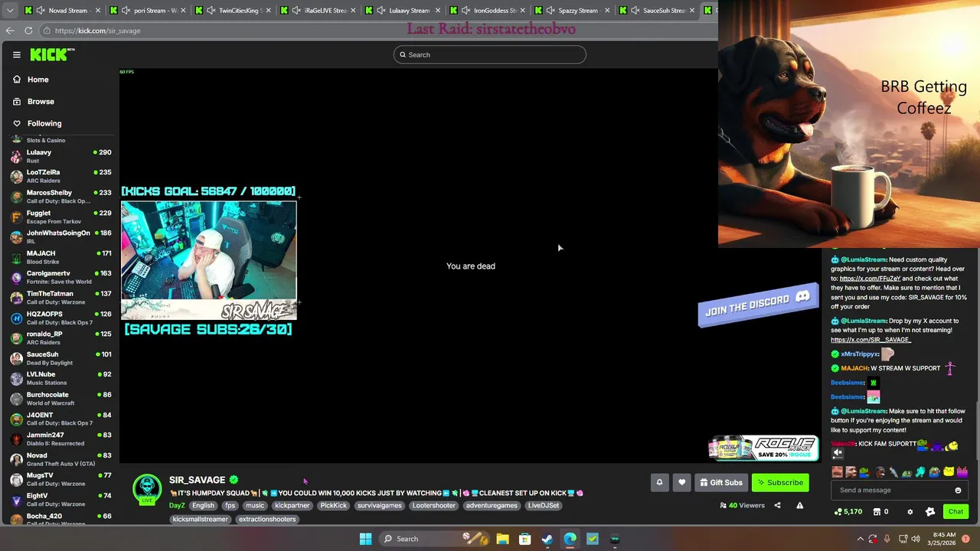
Task: Unmute the Spazzy Stream browser tab
Action: 550,11
